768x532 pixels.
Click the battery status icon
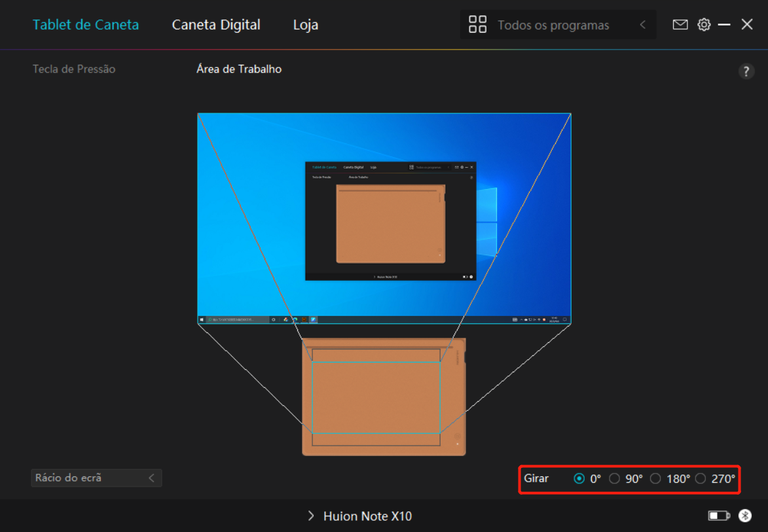click(718, 516)
